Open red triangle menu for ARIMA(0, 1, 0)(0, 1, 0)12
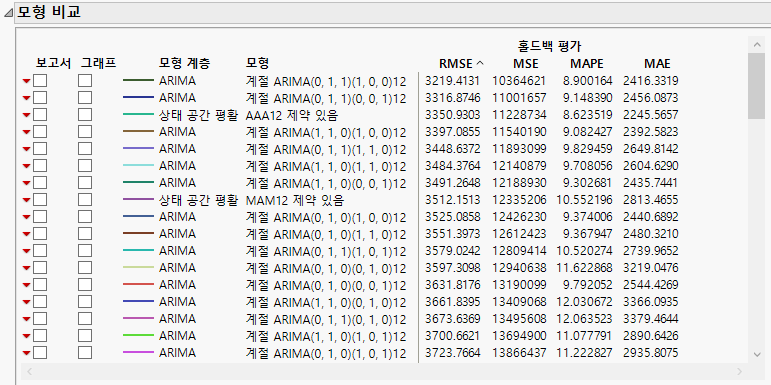Screen dimensions: 771x385 [27, 268]
